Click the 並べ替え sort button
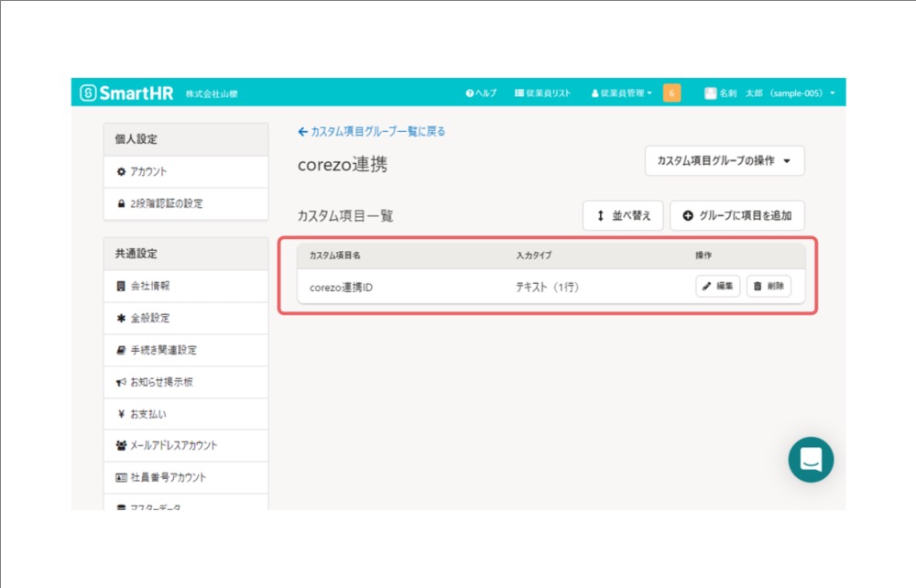The height and width of the screenshot is (588, 916). (623, 215)
